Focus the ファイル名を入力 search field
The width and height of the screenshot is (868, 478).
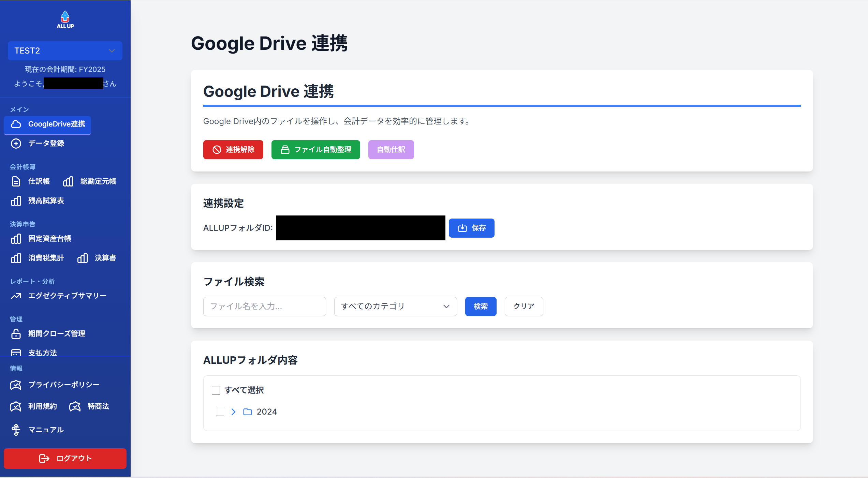point(264,307)
